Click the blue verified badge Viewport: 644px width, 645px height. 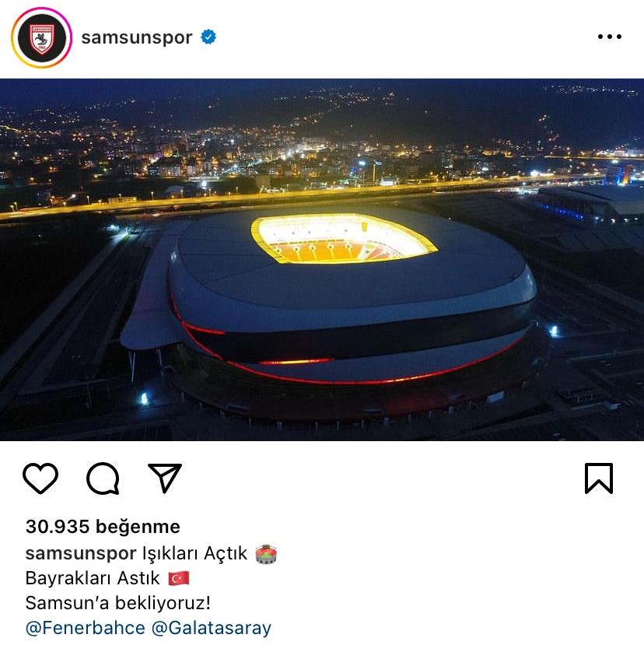pyautogui.click(x=208, y=37)
